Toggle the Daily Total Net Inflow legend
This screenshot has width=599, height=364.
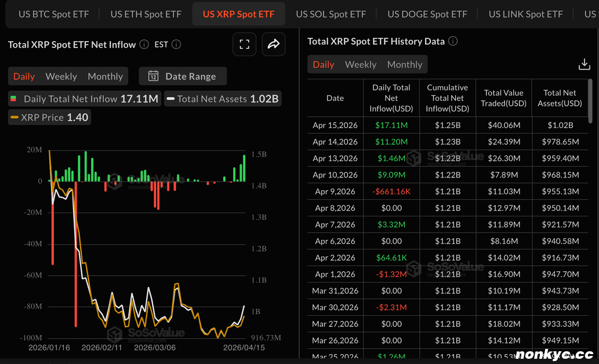pos(84,99)
